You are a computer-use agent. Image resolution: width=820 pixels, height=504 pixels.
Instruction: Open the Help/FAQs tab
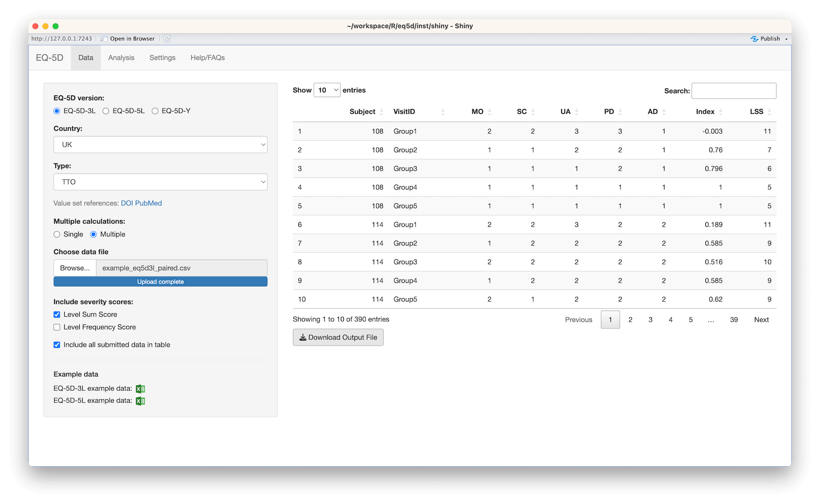pyautogui.click(x=208, y=58)
